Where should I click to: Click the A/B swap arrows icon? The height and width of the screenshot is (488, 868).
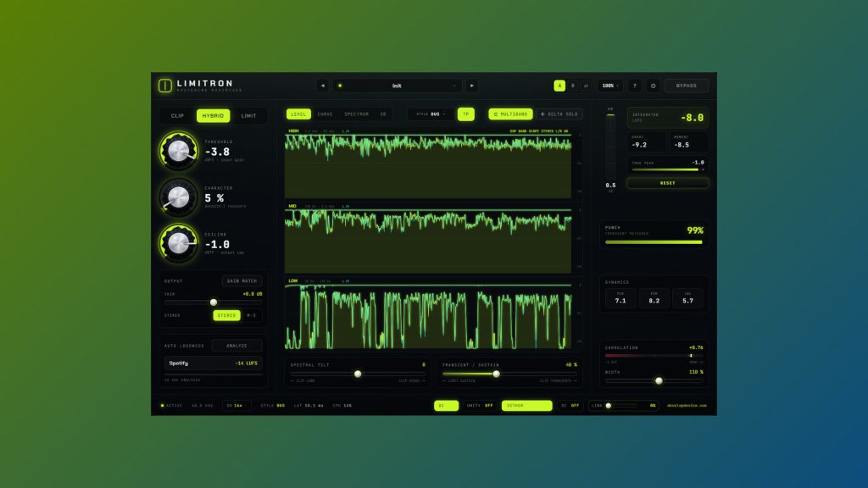[587, 86]
